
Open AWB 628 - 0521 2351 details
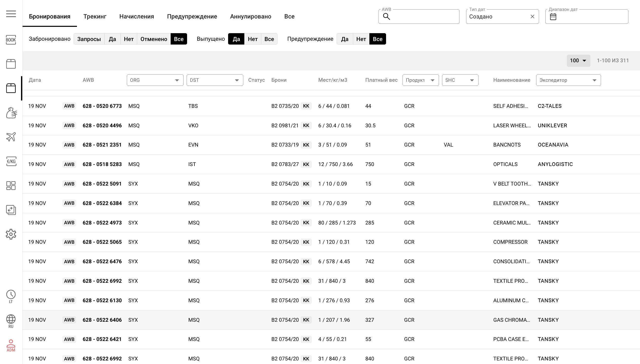[x=102, y=145]
